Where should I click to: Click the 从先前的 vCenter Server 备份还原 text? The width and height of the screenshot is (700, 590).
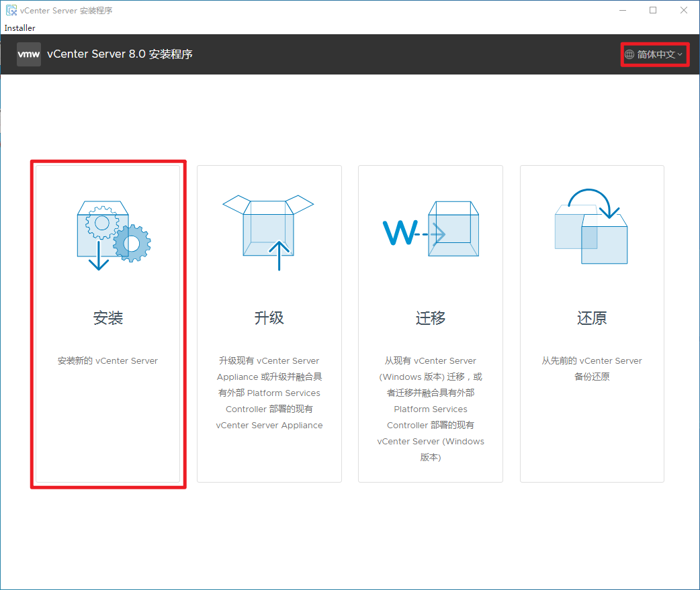pyautogui.click(x=592, y=368)
